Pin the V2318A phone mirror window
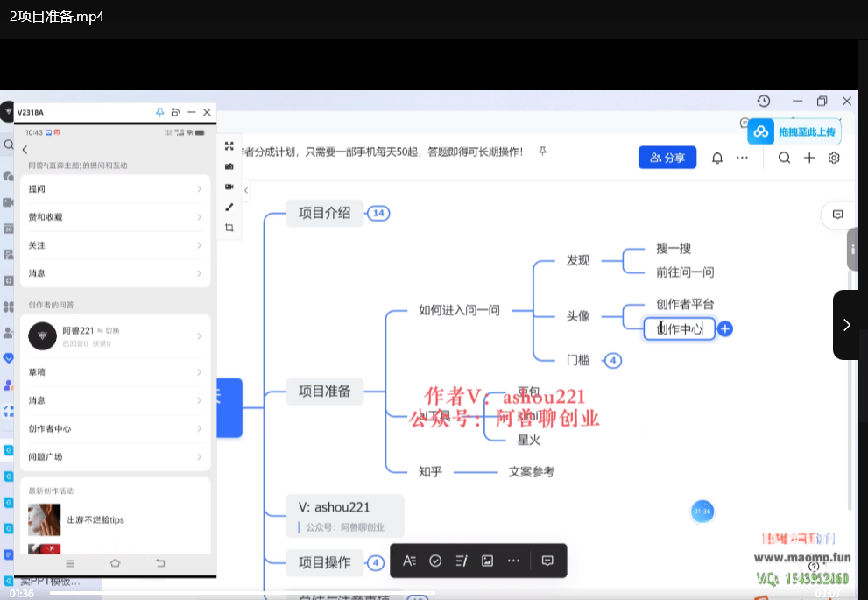Viewport: 868px width, 600px height. [x=159, y=112]
